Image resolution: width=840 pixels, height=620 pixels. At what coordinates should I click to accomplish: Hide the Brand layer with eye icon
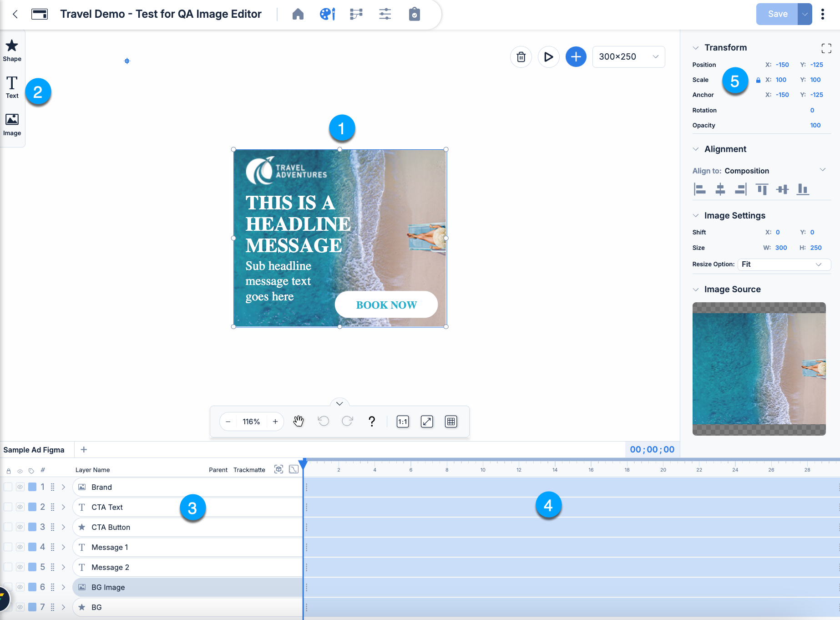tap(20, 487)
